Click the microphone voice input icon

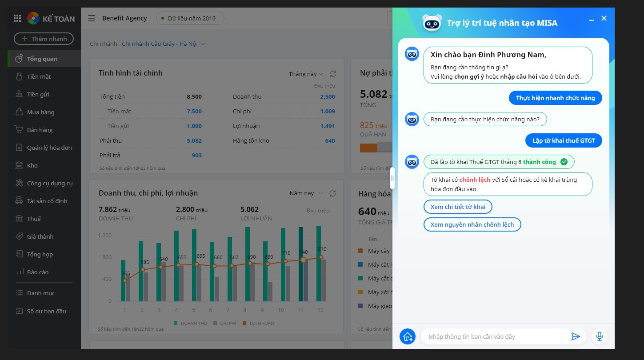click(x=599, y=336)
